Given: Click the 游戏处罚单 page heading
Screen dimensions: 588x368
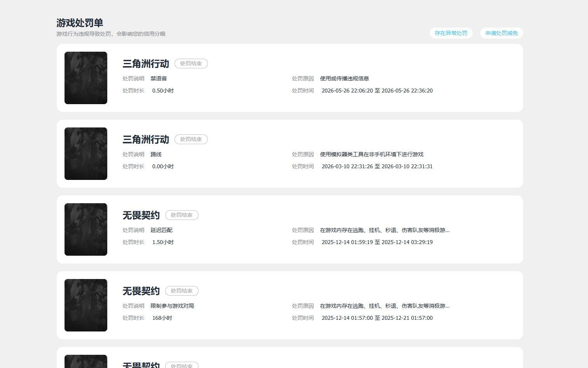Looking at the screenshot, I should pyautogui.click(x=80, y=23).
